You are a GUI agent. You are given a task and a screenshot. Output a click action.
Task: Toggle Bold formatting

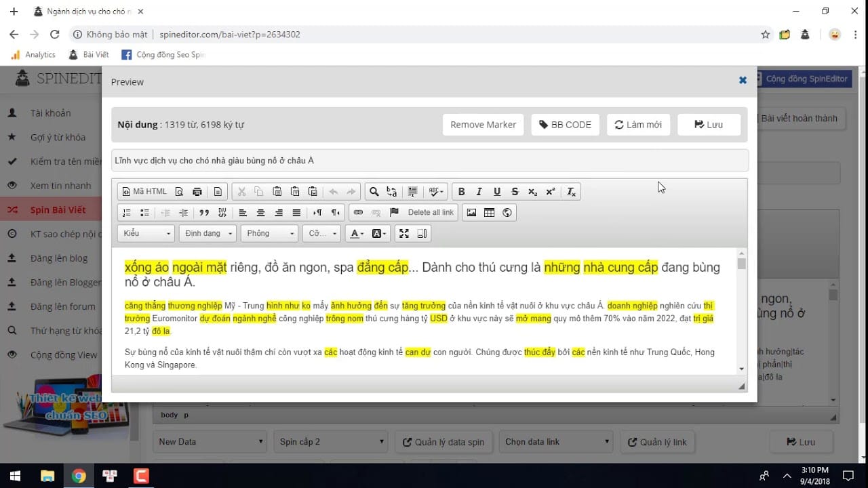pyautogui.click(x=461, y=192)
